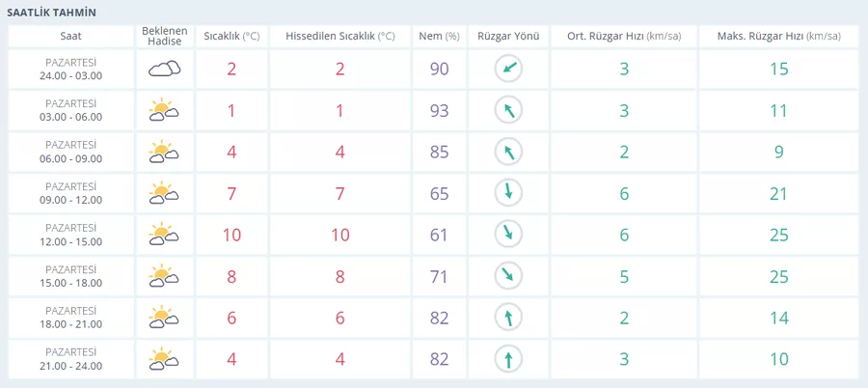Click wind direction arrow for 15.00 - 18.00
This screenshot has width=868, height=388.
pyautogui.click(x=507, y=276)
